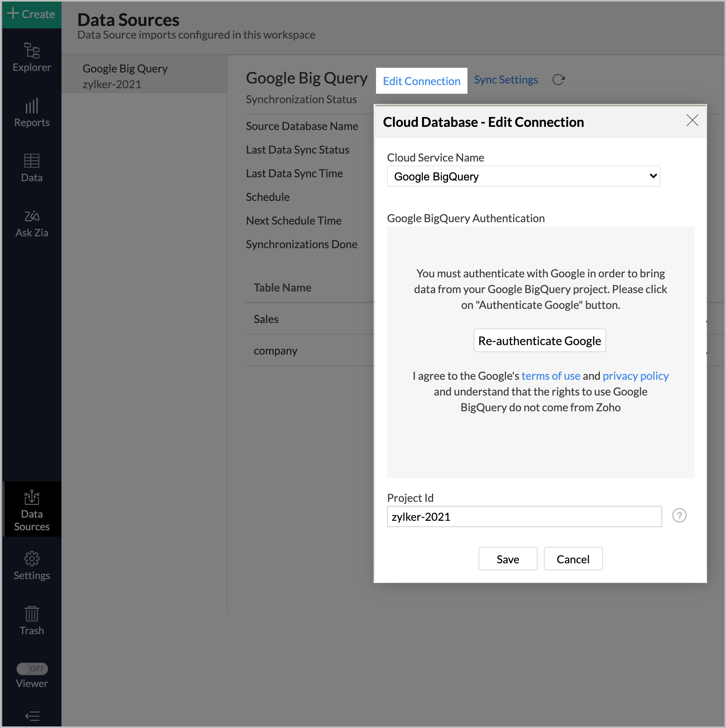Click the Create button in sidebar
This screenshot has width=726, height=728.
32,14
